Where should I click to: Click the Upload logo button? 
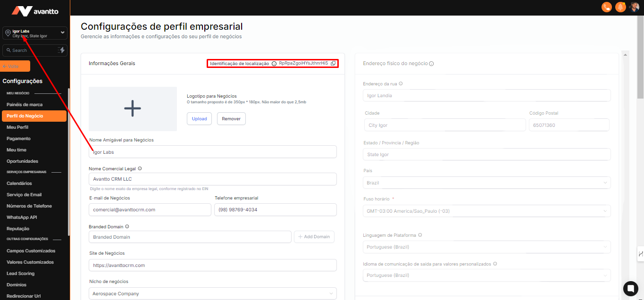coord(199,118)
